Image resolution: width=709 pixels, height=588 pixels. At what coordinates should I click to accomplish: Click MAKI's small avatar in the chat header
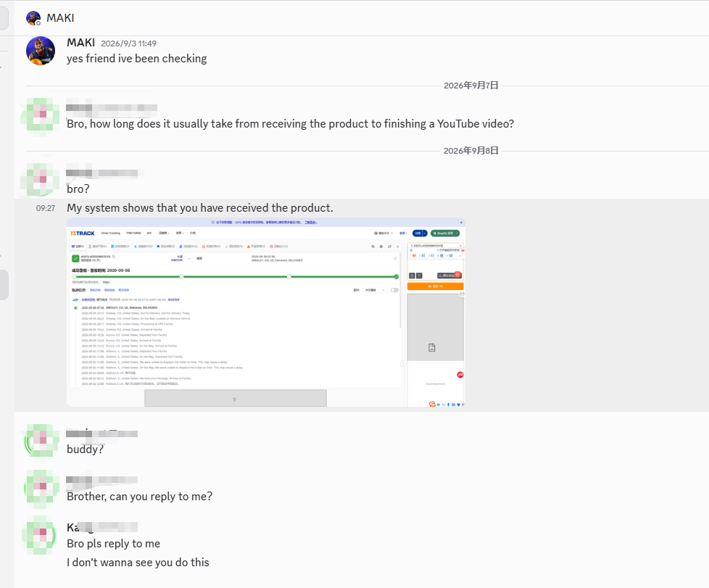[x=33, y=18]
